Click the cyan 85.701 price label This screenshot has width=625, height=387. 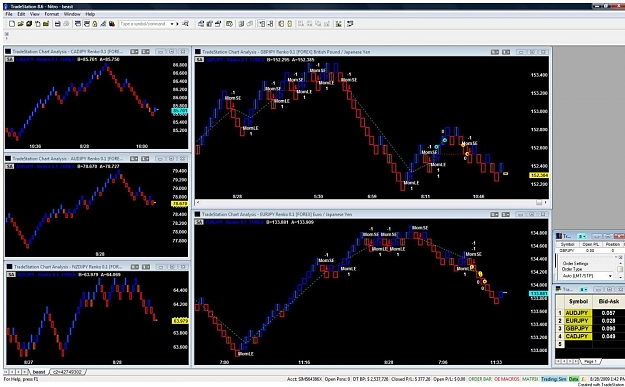(x=179, y=111)
